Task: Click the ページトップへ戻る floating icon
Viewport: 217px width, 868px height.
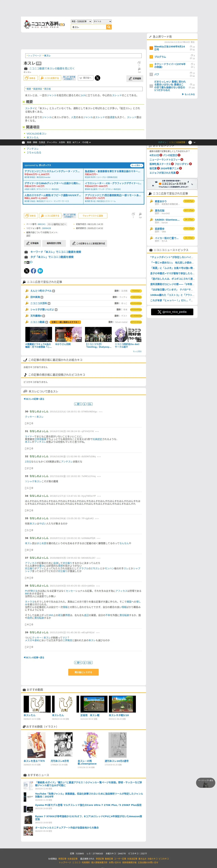Action: pos(206,782)
